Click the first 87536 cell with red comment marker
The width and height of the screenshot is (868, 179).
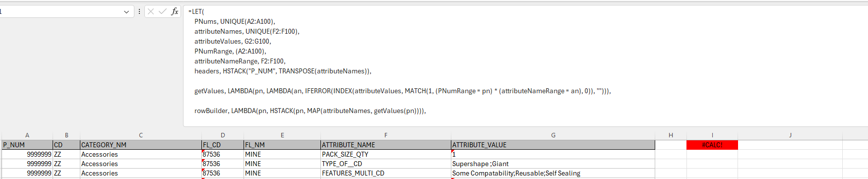223,154
